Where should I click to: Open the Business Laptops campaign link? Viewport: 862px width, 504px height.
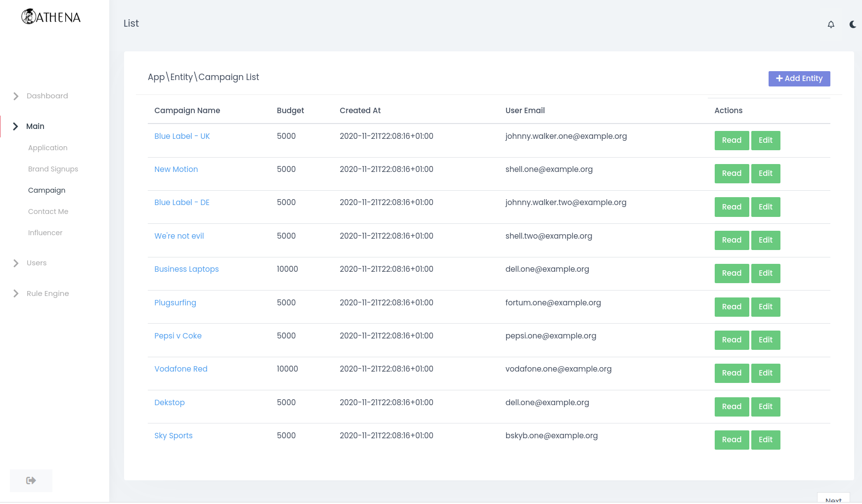coord(186,269)
